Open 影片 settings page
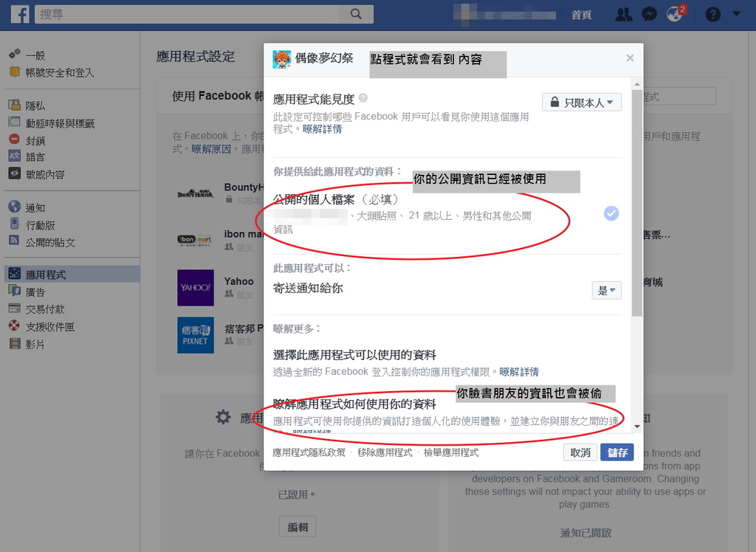The image size is (756, 552). [35, 345]
